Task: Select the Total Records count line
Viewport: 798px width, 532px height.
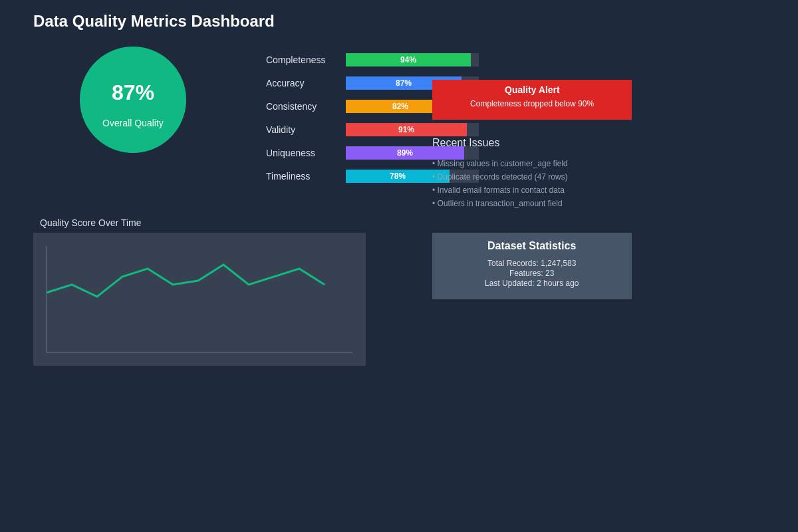Action: [531, 263]
